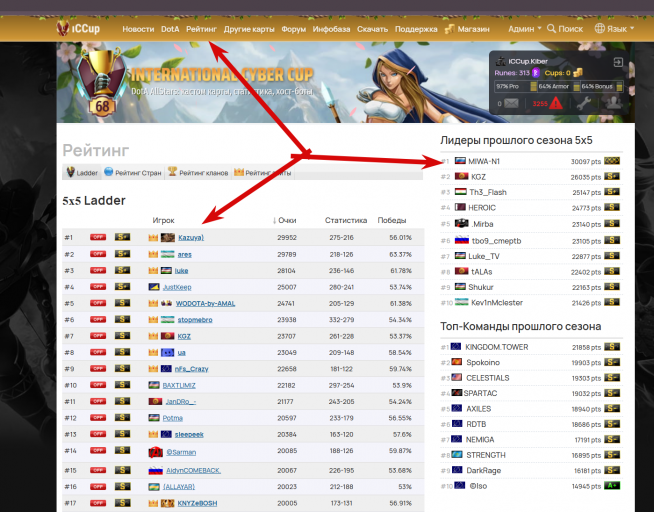Open the DotA menu item
654x512 pixels.
(x=170, y=29)
